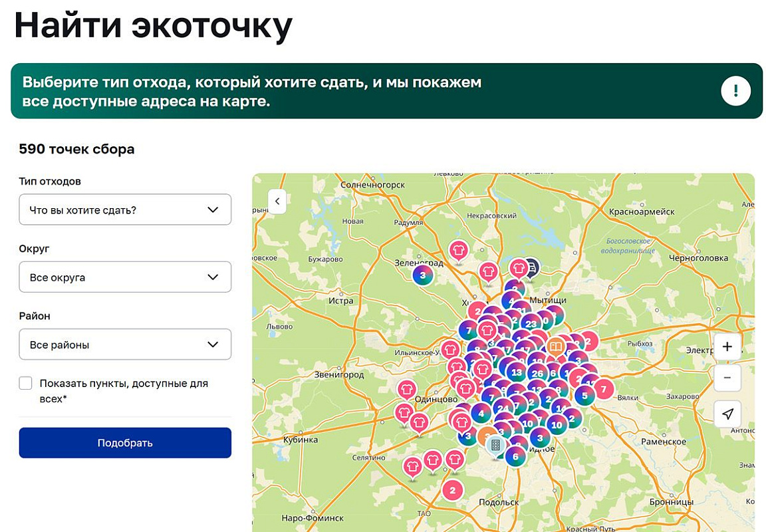This screenshot has width=766, height=532.
Task: Select the blister-pack recycling marker near Видное
Action: point(495,445)
